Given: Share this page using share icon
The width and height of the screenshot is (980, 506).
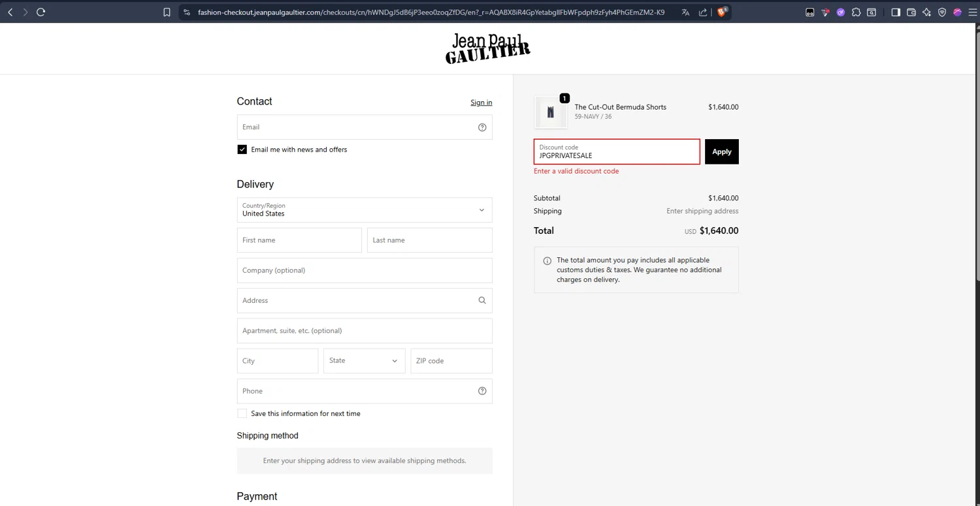Looking at the screenshot, I should coord(703,12).
